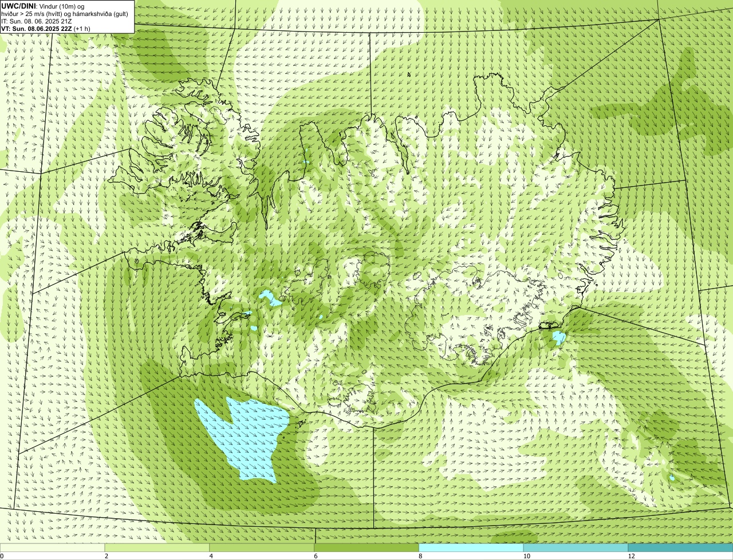Click the 2–4 m/s light green legend swatch

click(x=158, y=547)
